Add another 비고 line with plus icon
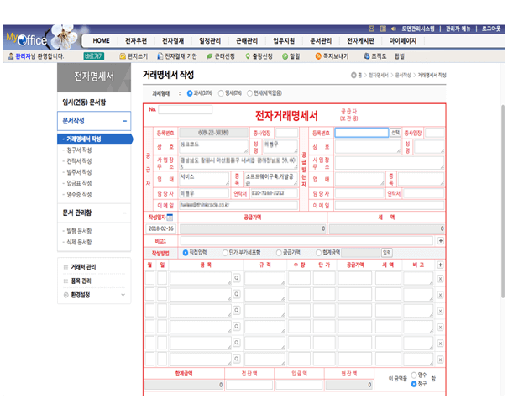 441,241
